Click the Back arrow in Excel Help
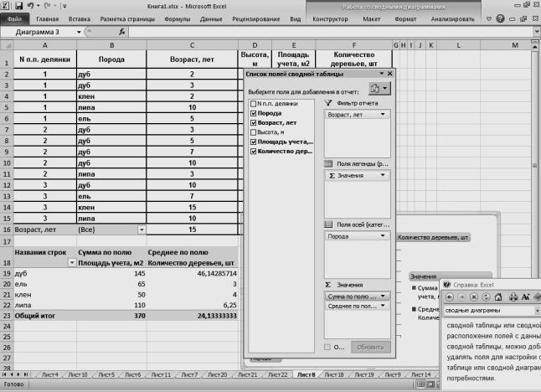 tap(450, 297)
